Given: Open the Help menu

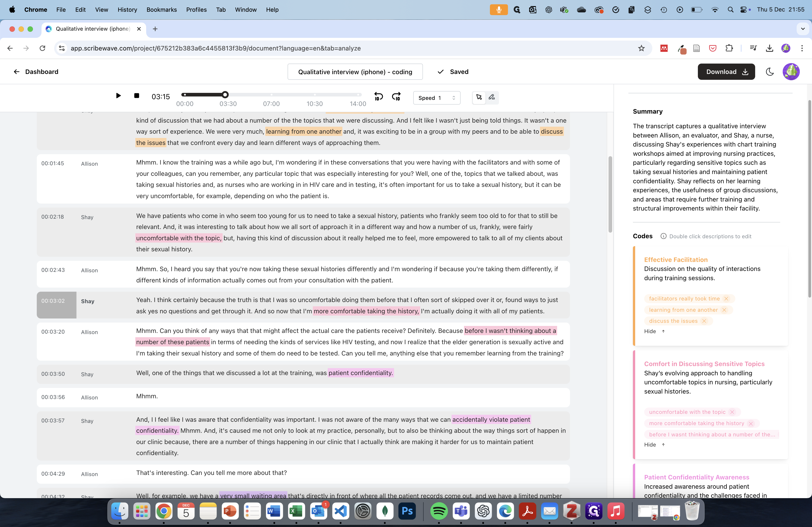Looking at the screenshot, I should [x=272, y=9].
